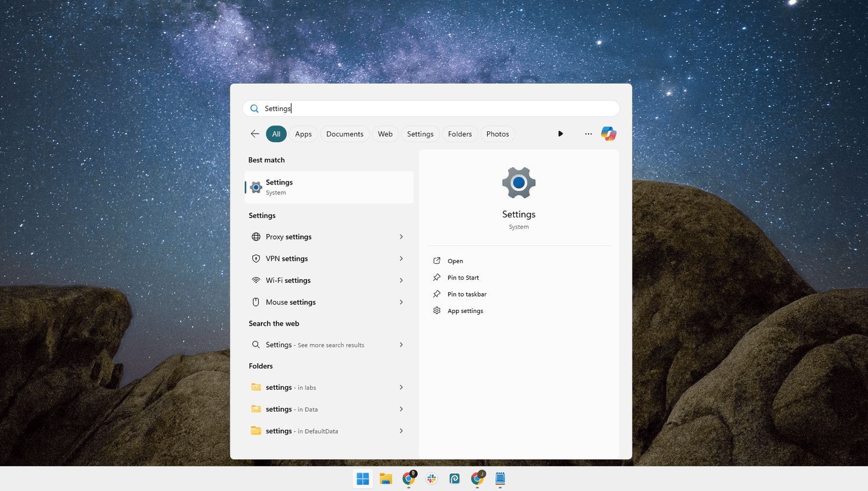Open File Explorer from the taskbar
868x491 pixels.
[386, 478]
